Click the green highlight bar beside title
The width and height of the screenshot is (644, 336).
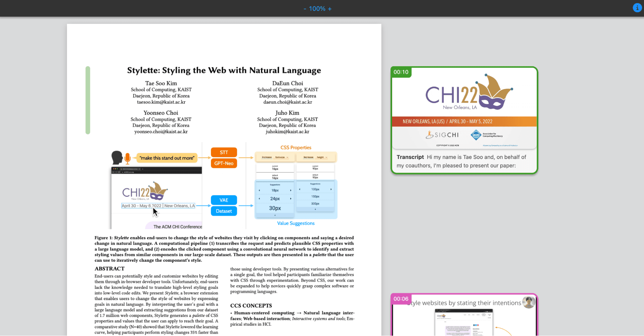pyautogui.click(x=88, y=100)
